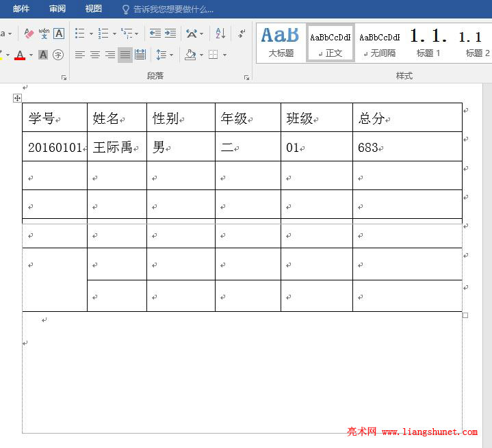Sort text with A-Z button
This screenshot has width=492, height=448.
(220, 34)
